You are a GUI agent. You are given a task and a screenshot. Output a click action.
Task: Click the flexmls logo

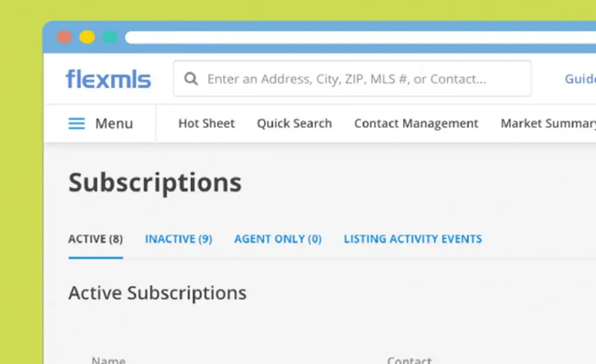(x=108, y=78)
